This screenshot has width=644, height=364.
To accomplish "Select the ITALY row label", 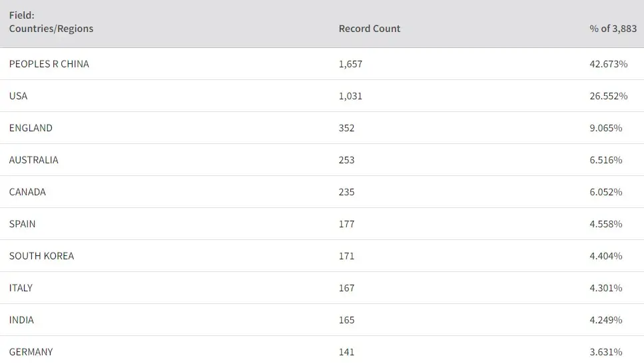I will [21, 288].
